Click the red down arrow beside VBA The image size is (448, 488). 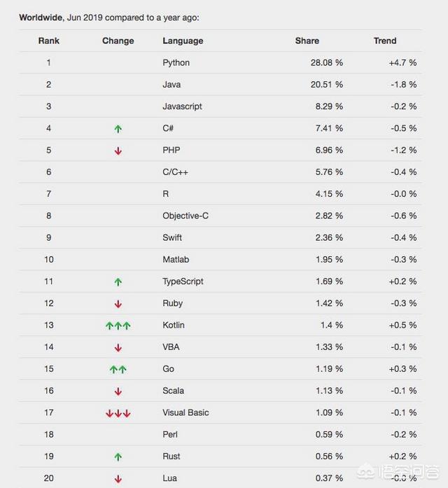[118, 348]
